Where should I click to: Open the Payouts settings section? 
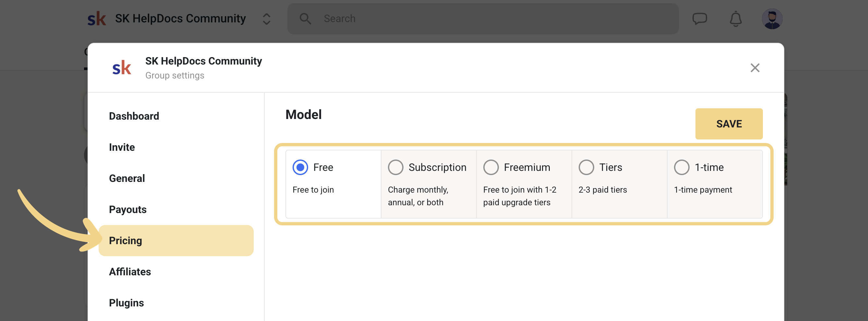128,209
